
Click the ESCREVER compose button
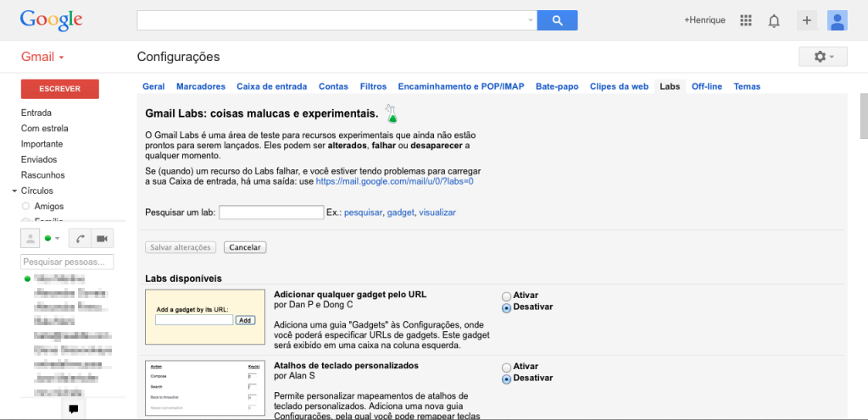[60, 89]
